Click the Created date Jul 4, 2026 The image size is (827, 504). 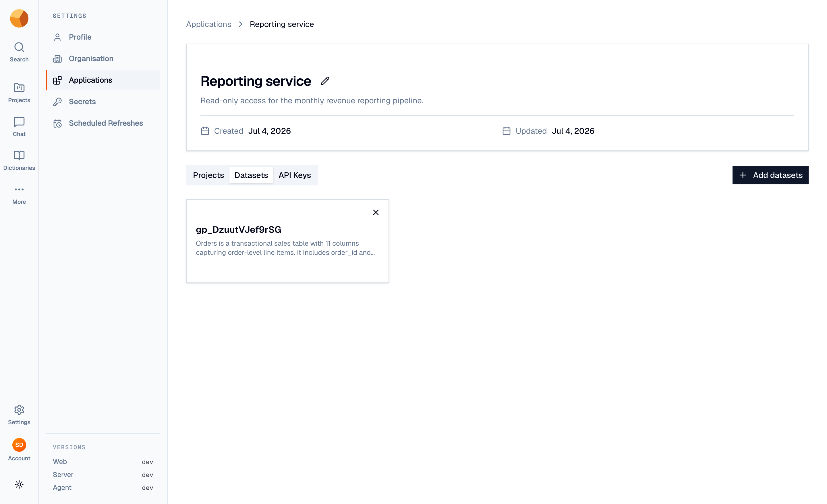(x=269, y=131)
